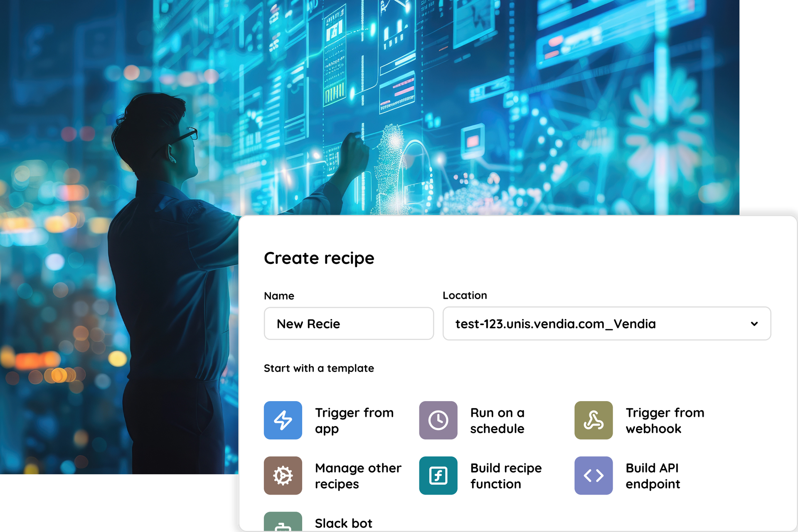Select 'Build API endpoint' template label
This screenshot has width=798, height=532.
point(653,475)
